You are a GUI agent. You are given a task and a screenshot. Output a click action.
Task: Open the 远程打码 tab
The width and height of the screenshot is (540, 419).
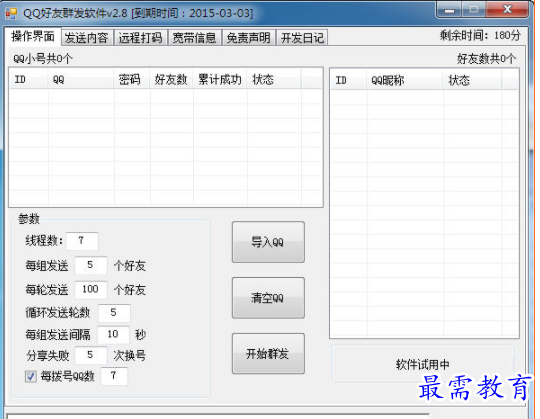pos(141,38)
